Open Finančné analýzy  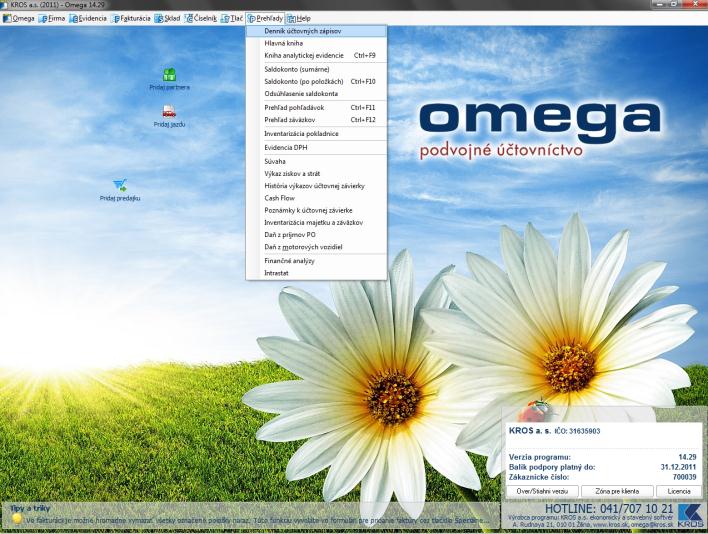pyautogui.click(x=316, y=261)
